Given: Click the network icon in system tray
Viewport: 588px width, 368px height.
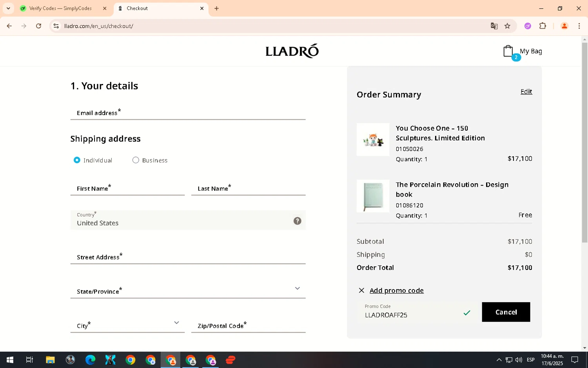Looking at the screenshot, I should pyautogui.click(x=509, y=360).
